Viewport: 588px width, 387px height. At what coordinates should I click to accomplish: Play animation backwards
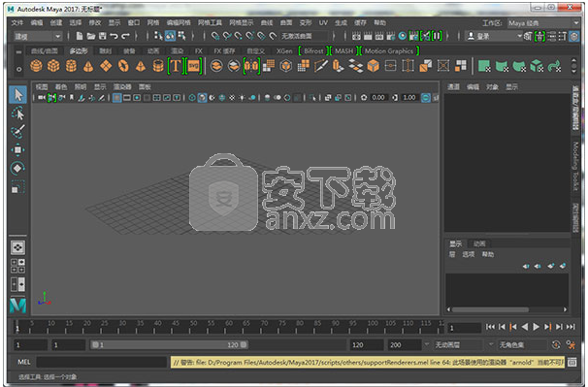[x=525, y=327]
